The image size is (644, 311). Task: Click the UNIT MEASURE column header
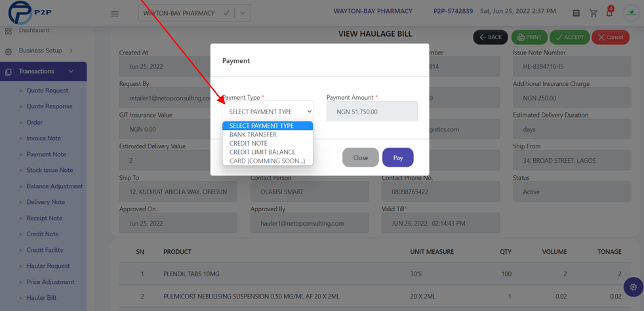coord(432,251)
